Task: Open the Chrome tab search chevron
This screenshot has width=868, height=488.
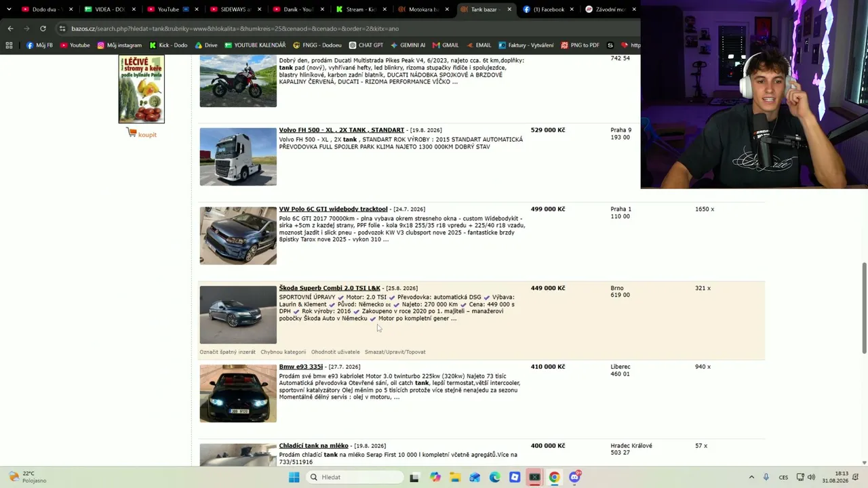Action: coord(7,9)
